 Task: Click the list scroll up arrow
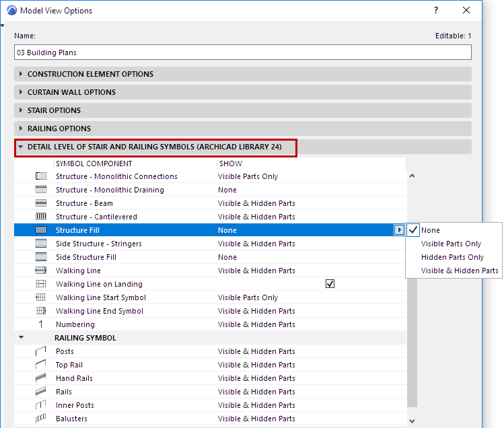[412, 176]
